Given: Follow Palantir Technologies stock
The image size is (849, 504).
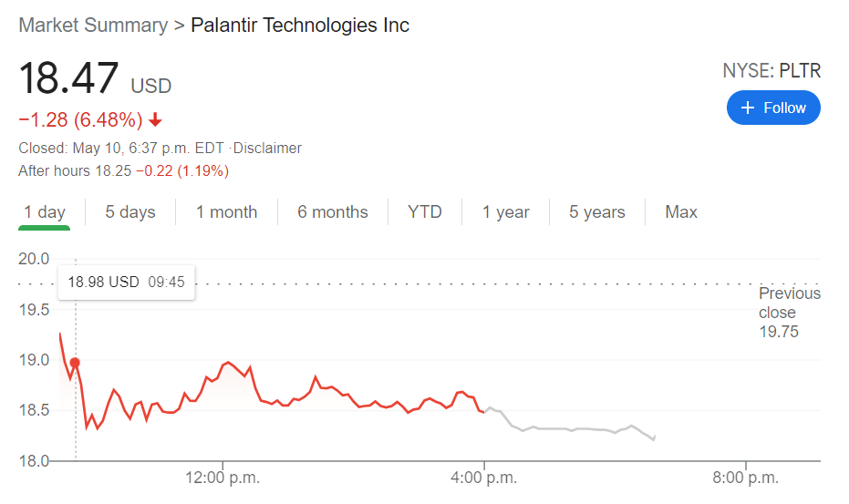Looking at the screenshot, I should [x=773, y=108].
